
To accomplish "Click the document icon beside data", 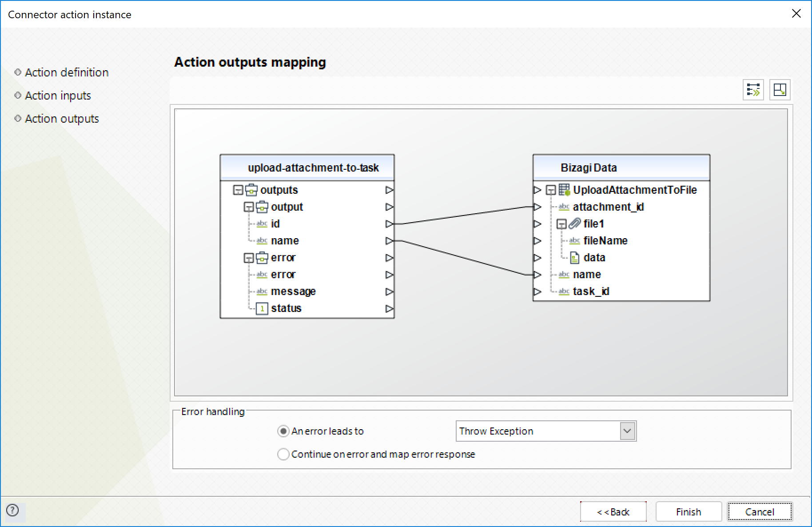I will [575, 258].
